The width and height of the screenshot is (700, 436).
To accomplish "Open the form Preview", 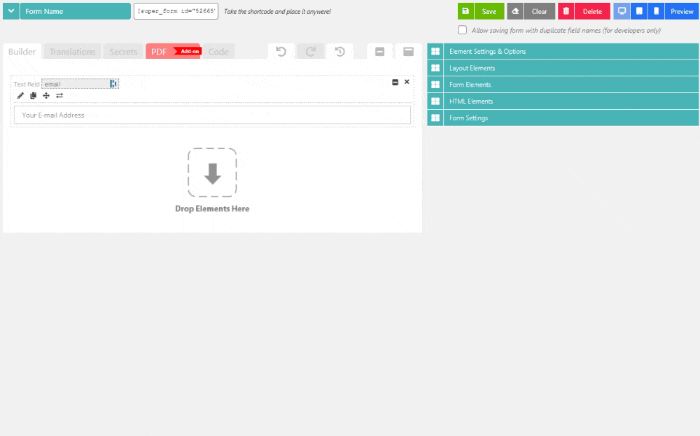I will coord(682,11).
